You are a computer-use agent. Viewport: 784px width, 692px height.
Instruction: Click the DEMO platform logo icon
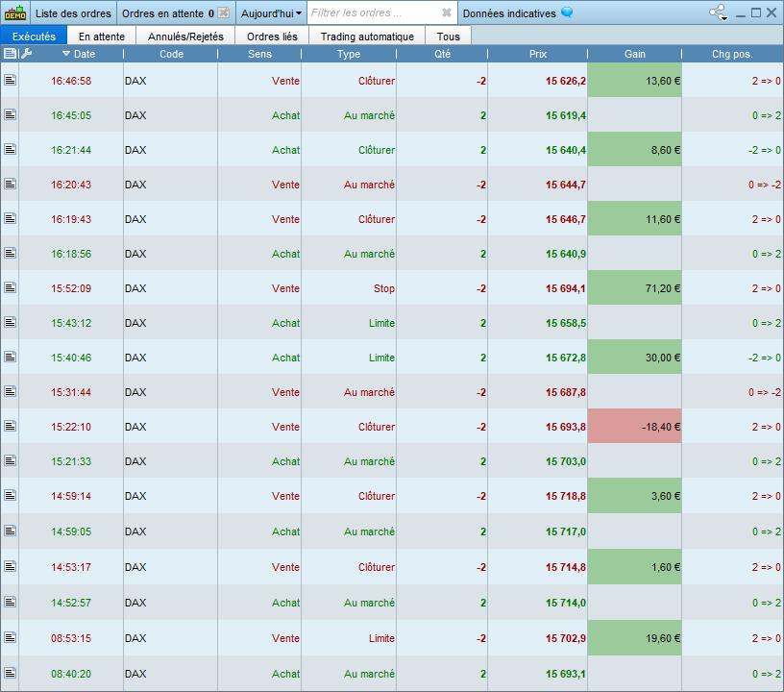[x=15, y=13]
